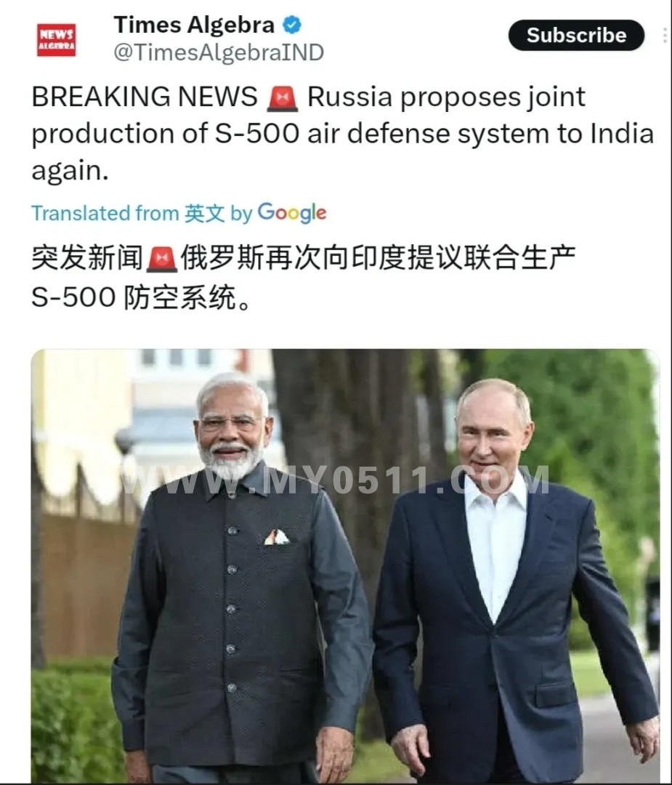Click siren emoji in Chinese translation
Image resolution: width=672 pixels, height=785 pixels.
point(162,259)
